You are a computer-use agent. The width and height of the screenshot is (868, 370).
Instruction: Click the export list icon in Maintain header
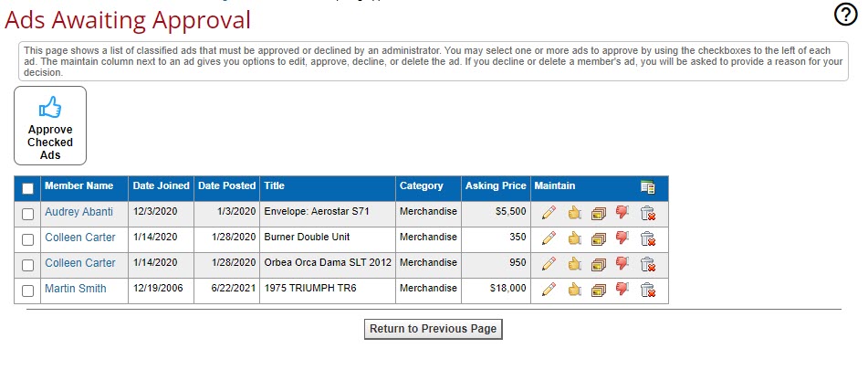[648, 187]
